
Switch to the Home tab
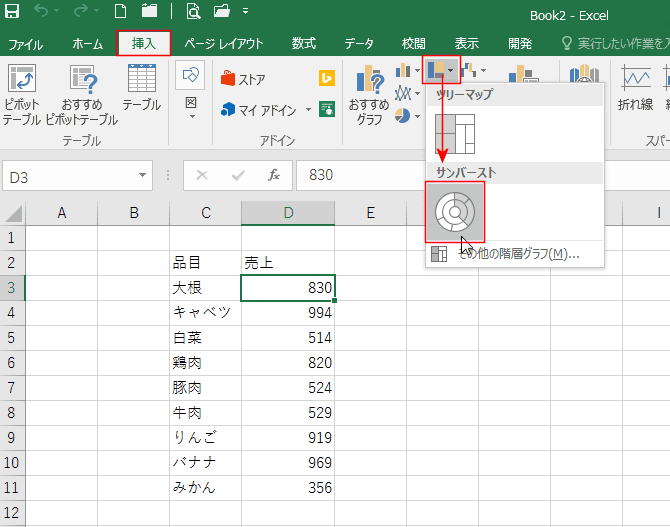pos(87,44)
